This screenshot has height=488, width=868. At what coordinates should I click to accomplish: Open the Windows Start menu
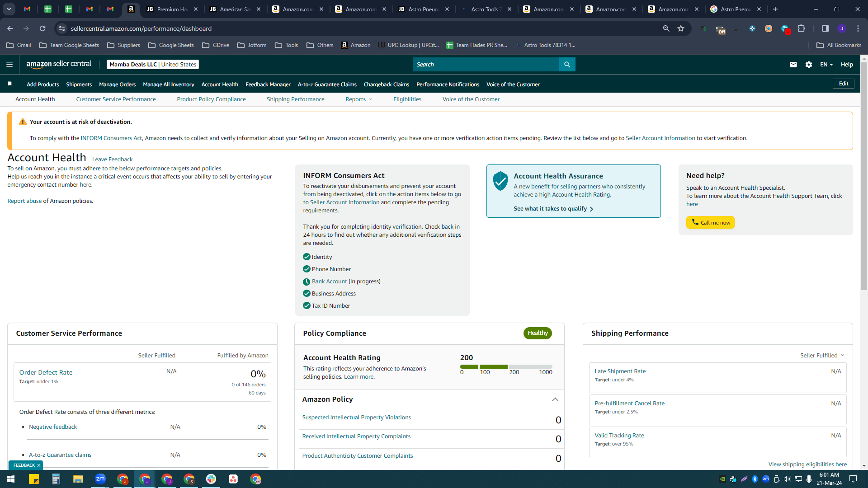[11, 479]
